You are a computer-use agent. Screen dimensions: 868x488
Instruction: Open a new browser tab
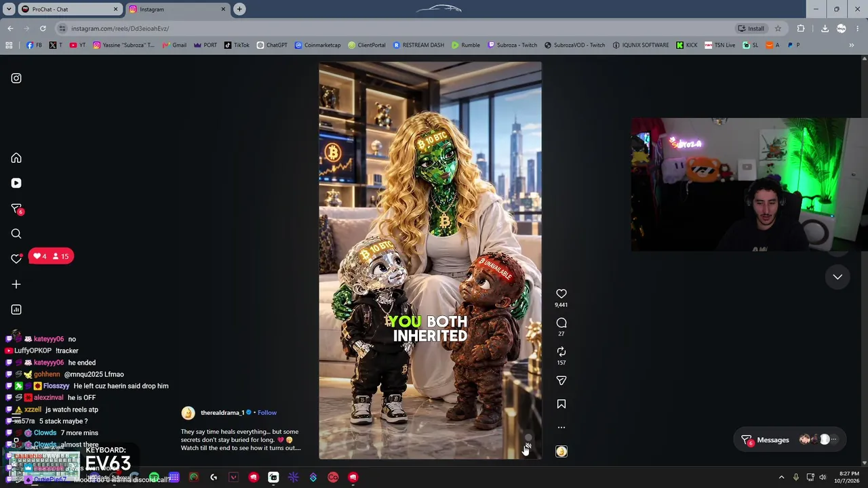coord(239,9)
